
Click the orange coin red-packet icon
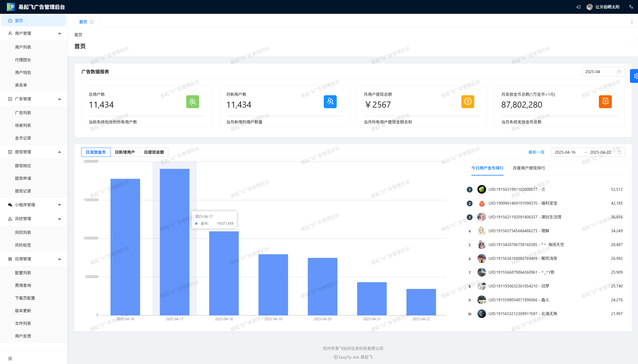coord(605,102)
